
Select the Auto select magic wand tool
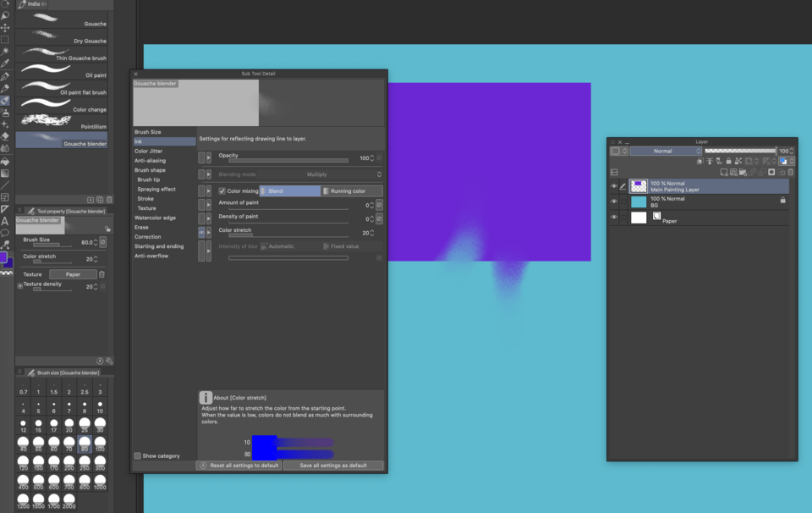pos(5,52)
